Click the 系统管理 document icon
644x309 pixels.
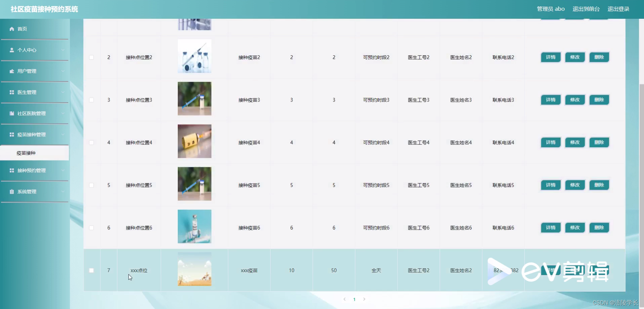pyautogui.click(x=11, y=191)
